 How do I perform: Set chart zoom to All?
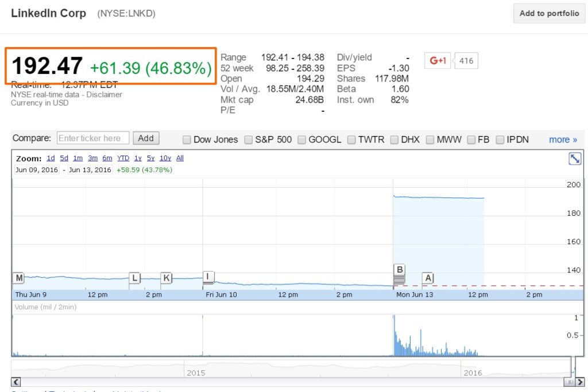[x=180, y=158]
